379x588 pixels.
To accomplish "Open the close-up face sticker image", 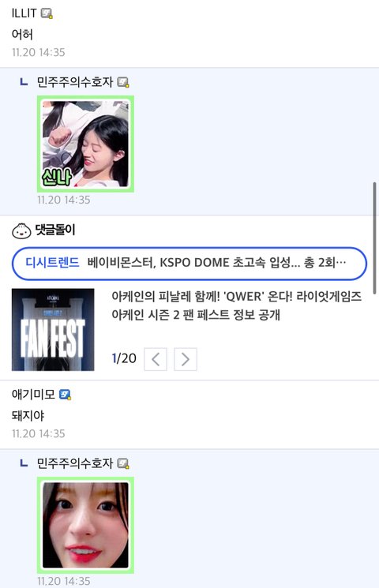I will (x=85, y=525).
